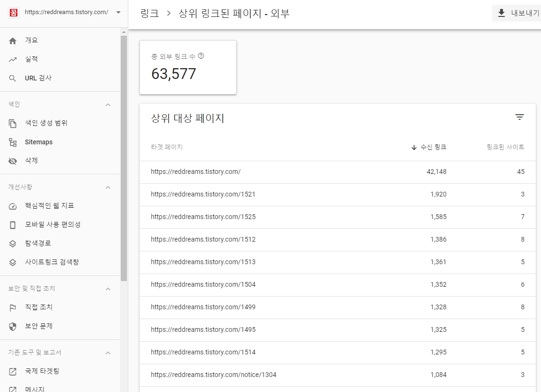Viewport: 541px width, 392px height.
Task: Open row reddreams.tistory.com/1513
Action: tap(338, 262)
